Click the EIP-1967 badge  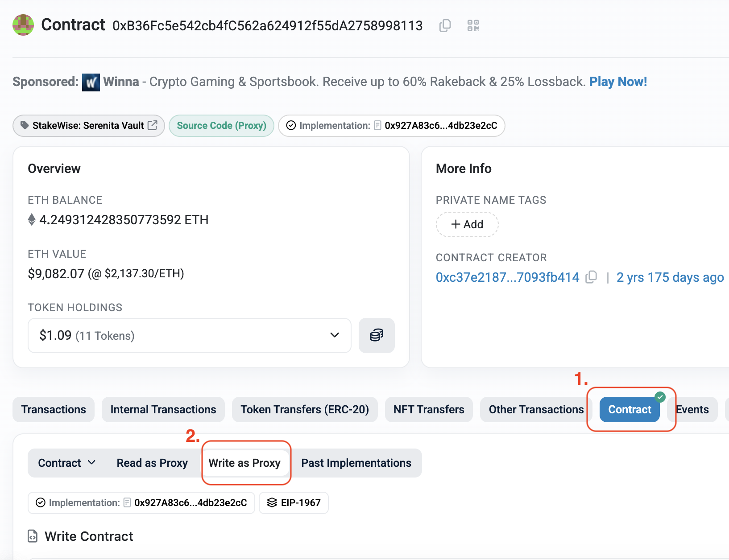[294, 503]
